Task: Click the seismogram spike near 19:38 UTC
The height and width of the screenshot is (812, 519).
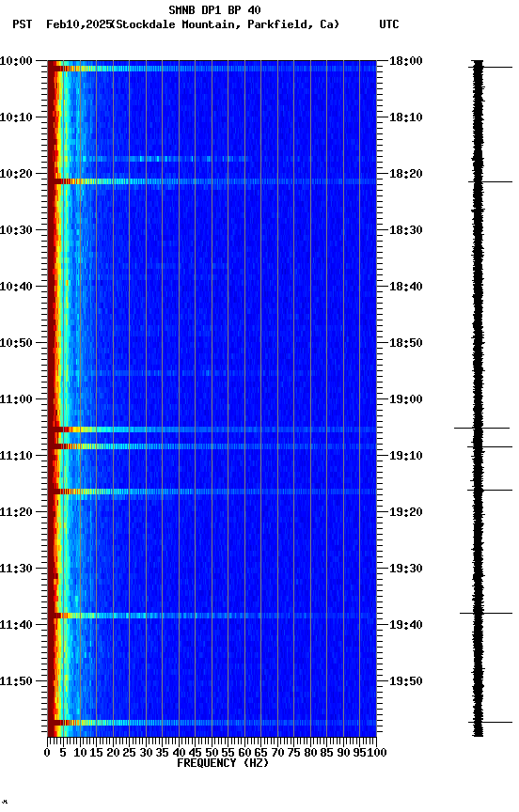Action: click(x=486, y=614)
